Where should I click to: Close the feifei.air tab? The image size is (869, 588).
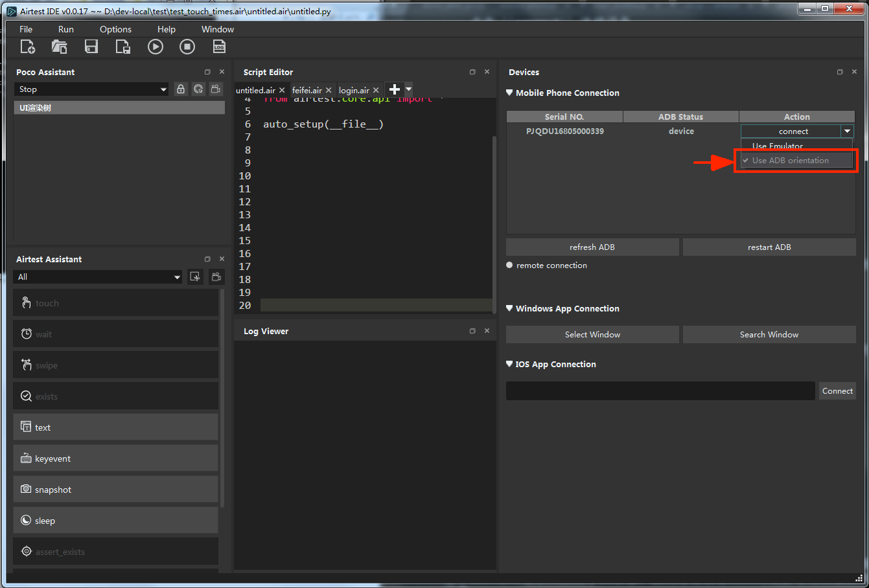pos(329,90)
